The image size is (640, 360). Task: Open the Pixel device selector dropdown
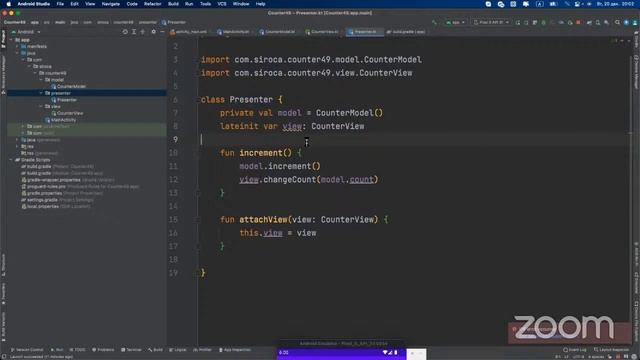(491, 22)
